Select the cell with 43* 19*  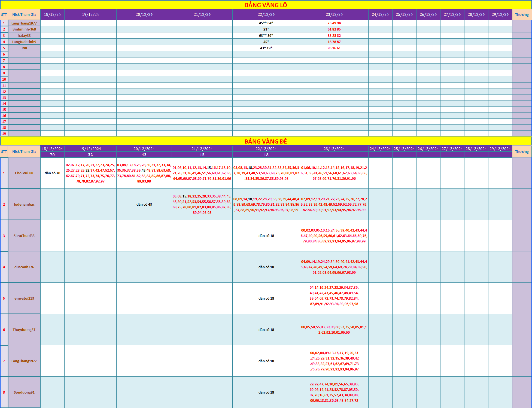coord(266,48)
